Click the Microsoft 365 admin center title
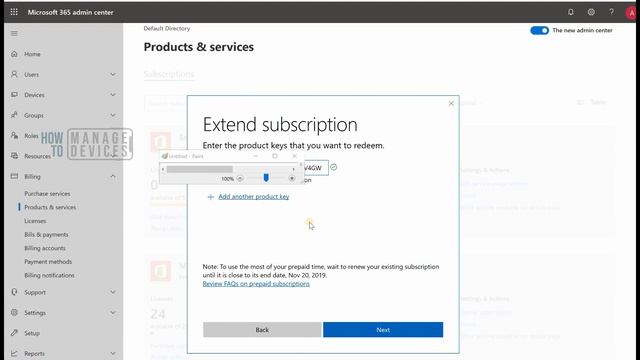The image size is (640, 360). point(71,12)
